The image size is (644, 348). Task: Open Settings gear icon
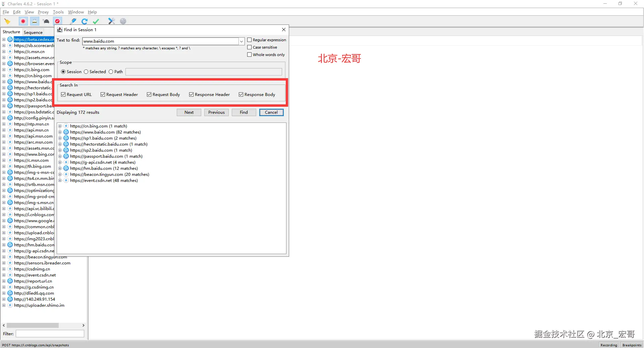click(x=123, y=21)
